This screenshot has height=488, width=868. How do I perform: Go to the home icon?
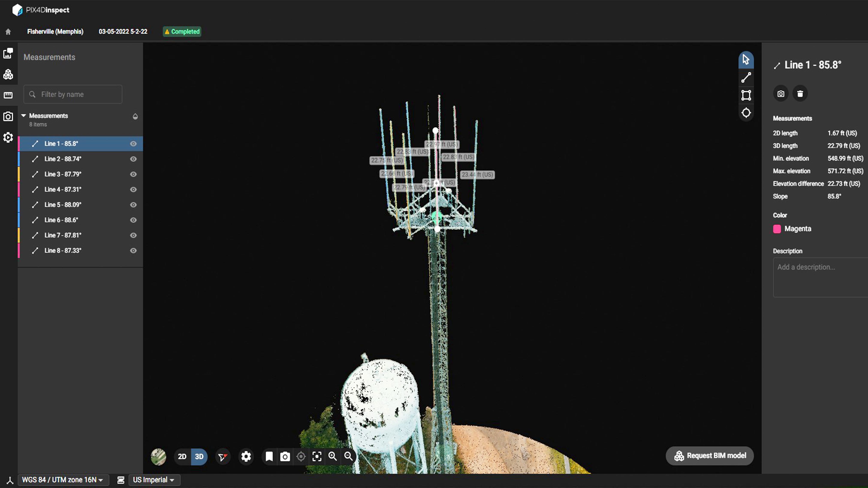pos(8,32)
